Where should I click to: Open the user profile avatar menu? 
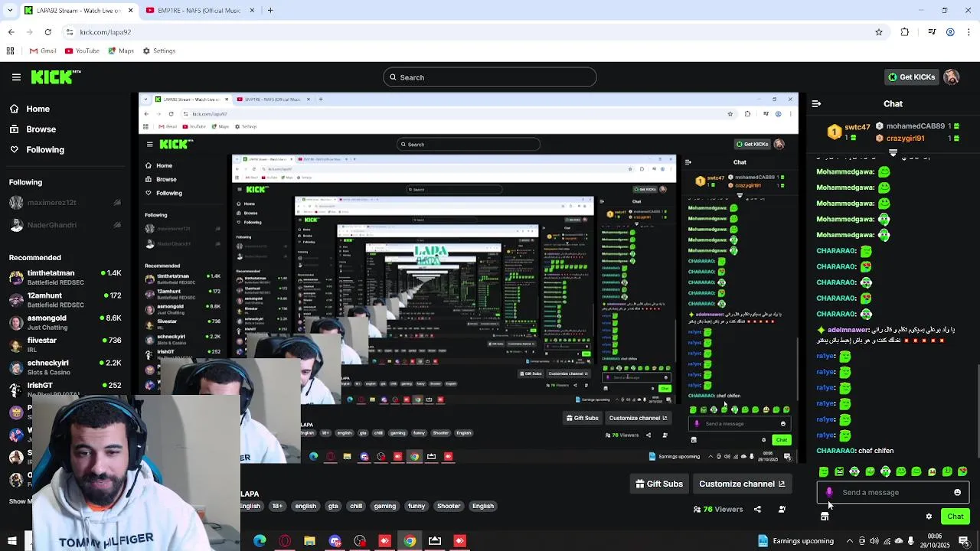952,77
